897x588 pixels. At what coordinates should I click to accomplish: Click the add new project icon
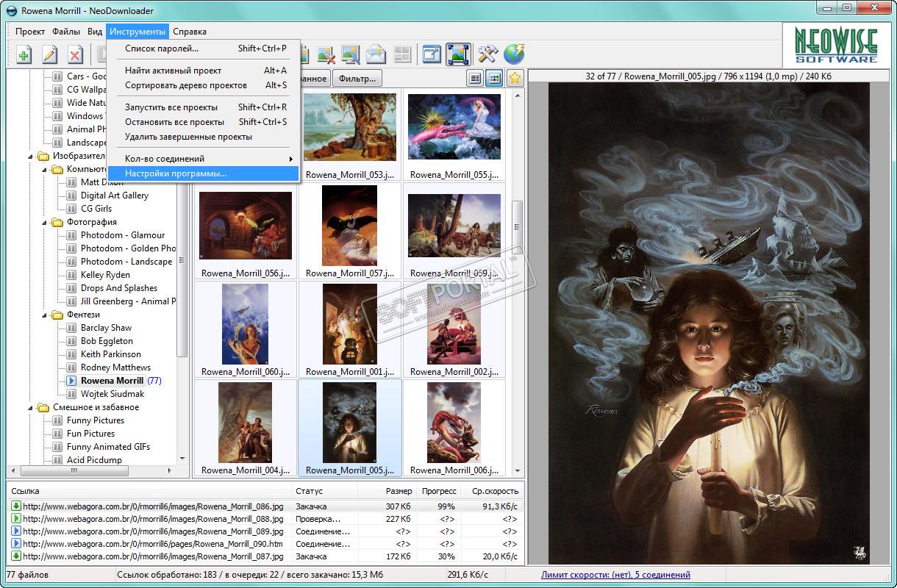coord(24,54)
